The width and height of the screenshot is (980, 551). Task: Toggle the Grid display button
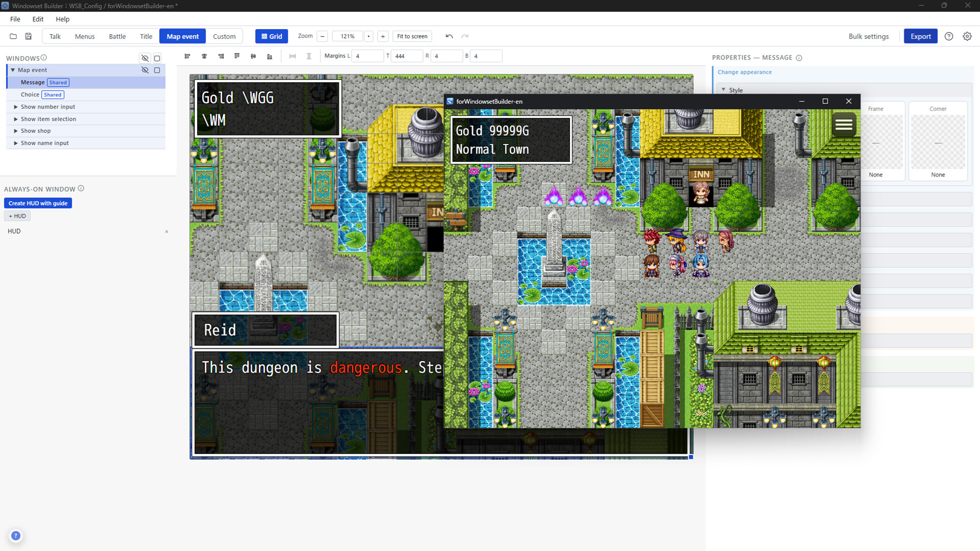(x=272, y=36)
